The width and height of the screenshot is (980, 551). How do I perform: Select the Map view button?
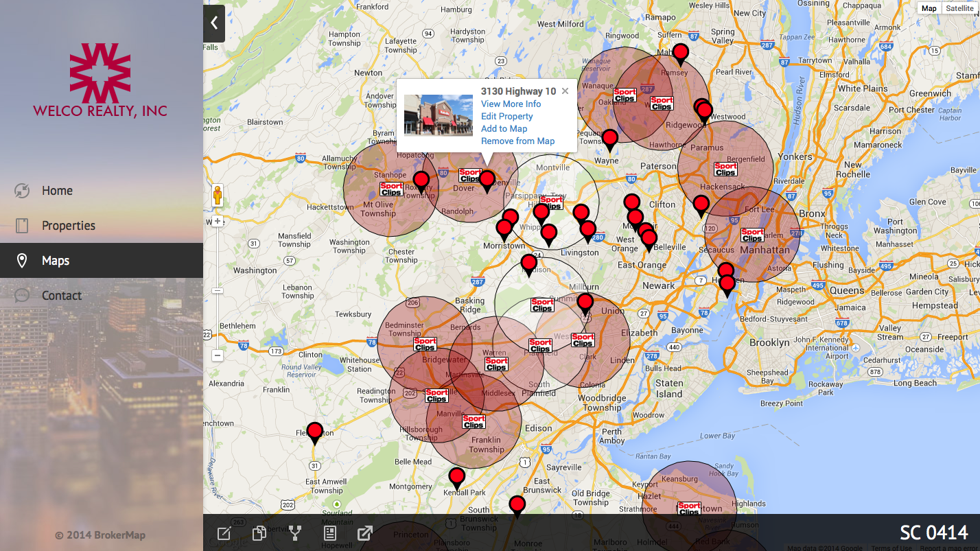(929, 8)
